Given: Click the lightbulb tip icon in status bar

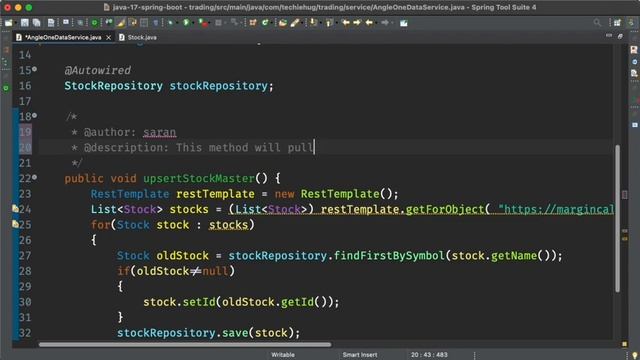Looking at the screenshot, I should pos(635,356).
